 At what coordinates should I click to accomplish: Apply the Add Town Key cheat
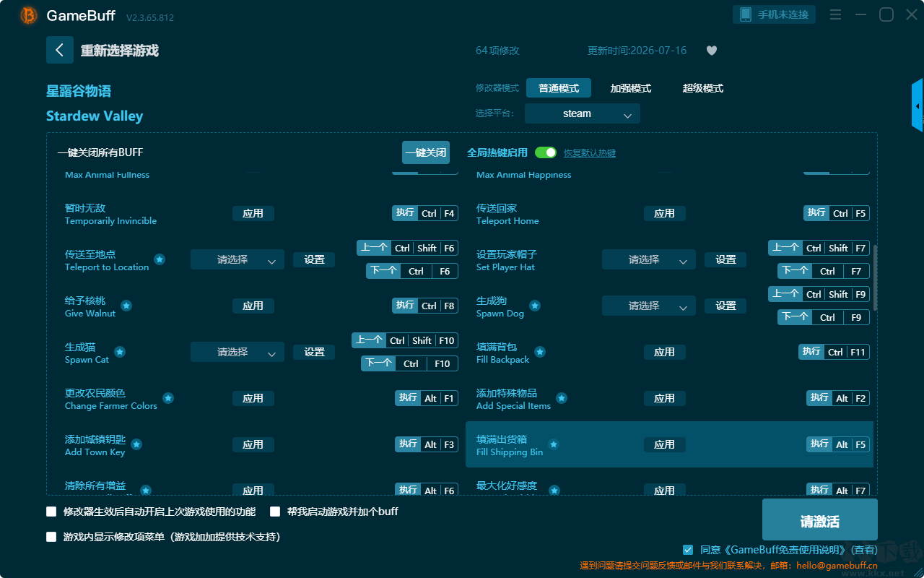point(253,444)
